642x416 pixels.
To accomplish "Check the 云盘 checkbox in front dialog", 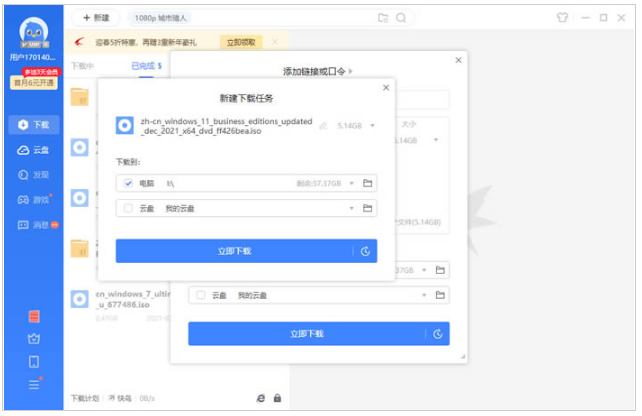I will [126, 208].
